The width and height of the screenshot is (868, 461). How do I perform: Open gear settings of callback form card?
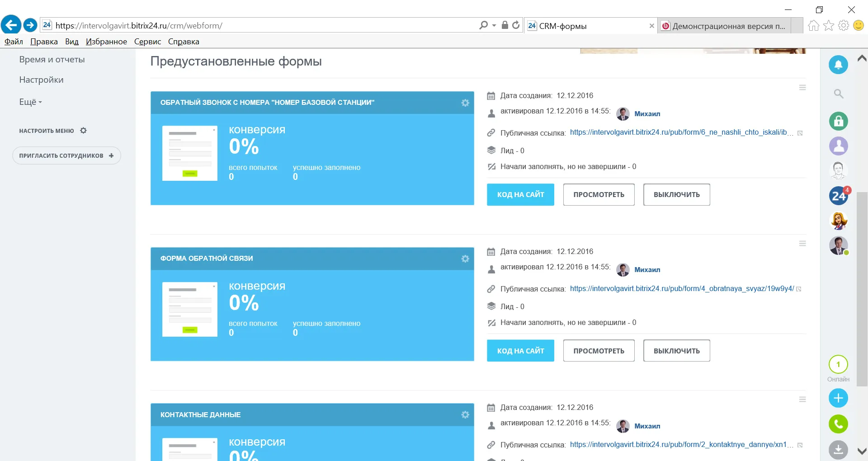point(465,103)
